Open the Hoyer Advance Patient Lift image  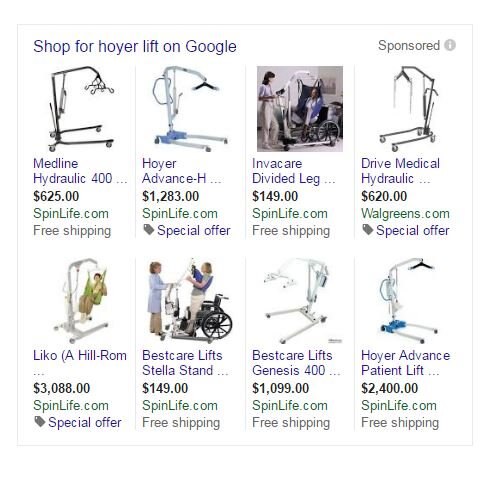pos(407,301)
